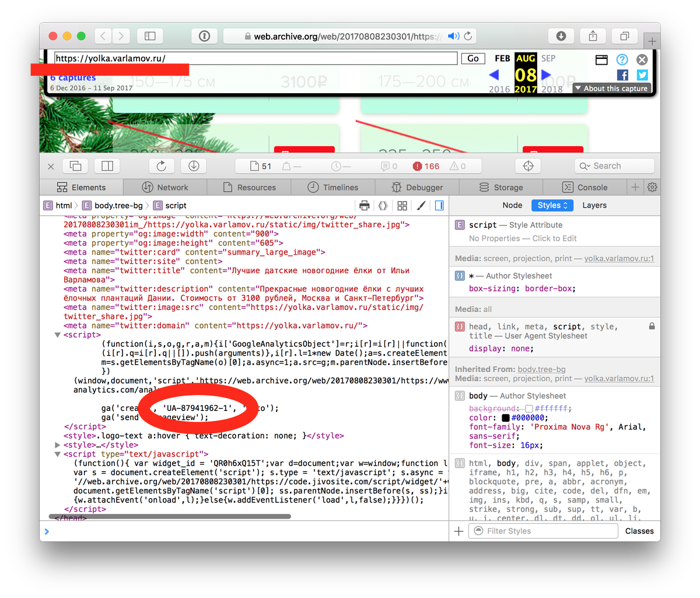
Task: Jump to next capture blue right arrow
Action: [546, 75]
